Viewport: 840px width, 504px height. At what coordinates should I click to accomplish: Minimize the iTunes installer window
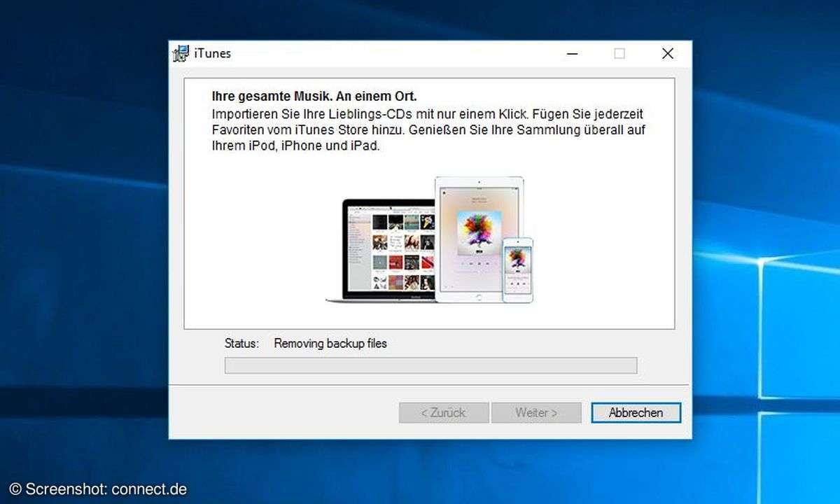572,54
